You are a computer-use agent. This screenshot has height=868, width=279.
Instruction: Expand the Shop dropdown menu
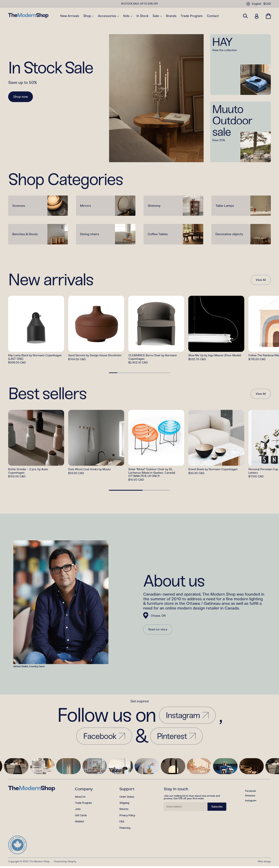pyautogui.click(x=88, y=16)
